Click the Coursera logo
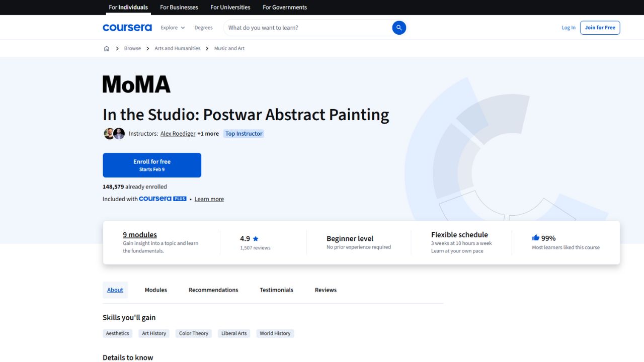The height and width of the screenshot is (362, 644). (x=127, y=27)
